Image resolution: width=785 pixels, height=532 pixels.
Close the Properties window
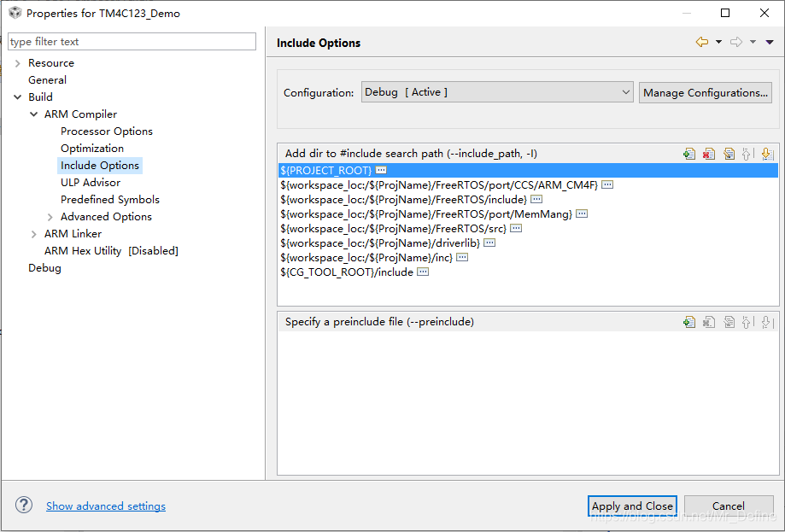click(x=764, y=13)
